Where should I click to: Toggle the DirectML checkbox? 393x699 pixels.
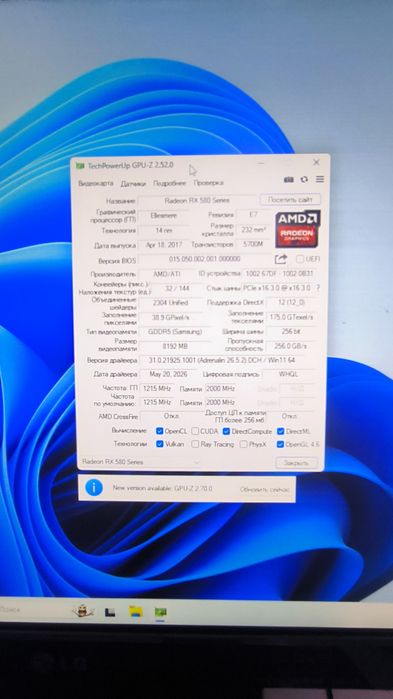coord(281,431)
